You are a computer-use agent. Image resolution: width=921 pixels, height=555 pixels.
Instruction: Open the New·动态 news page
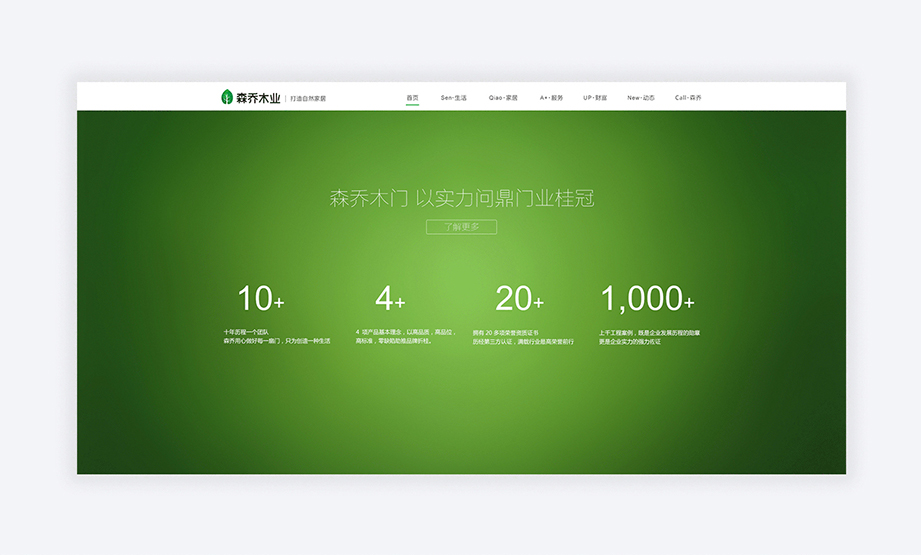tap(641, 98)
